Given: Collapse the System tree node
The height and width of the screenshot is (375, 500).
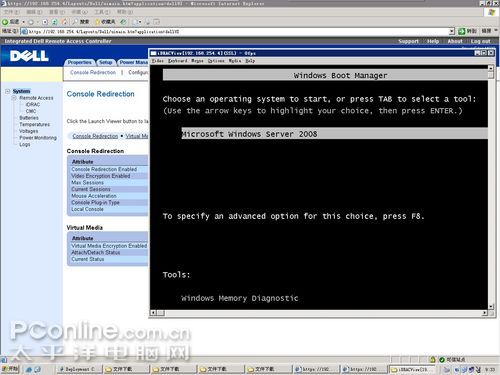Looking at the screenshot, I should point(8,91).
